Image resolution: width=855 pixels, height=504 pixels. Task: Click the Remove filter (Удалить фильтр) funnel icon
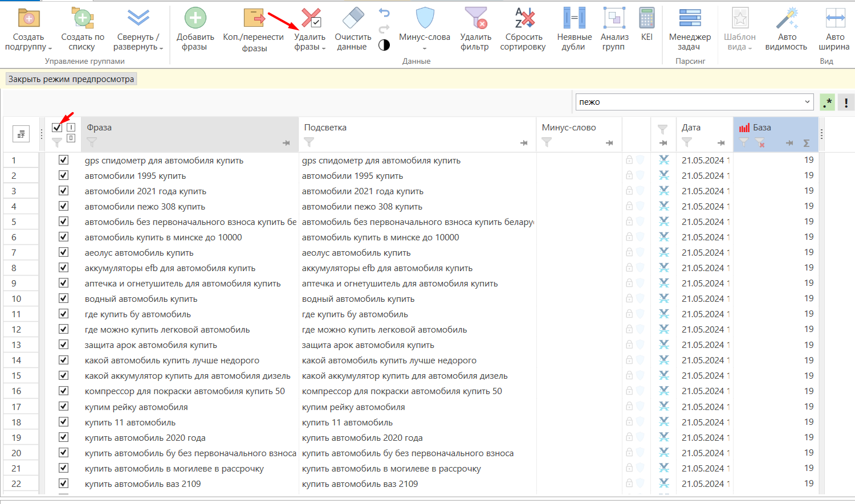click(x=475, y=18)
